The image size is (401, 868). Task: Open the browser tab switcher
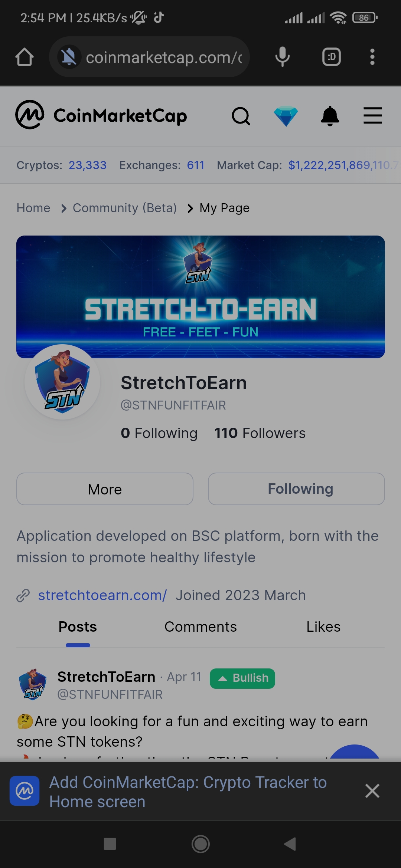tap(331, 57)
